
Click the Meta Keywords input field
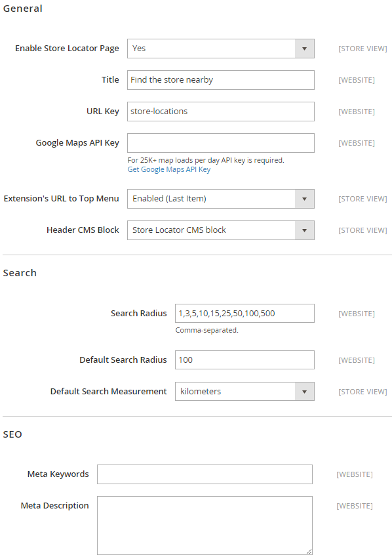point(205,474)
